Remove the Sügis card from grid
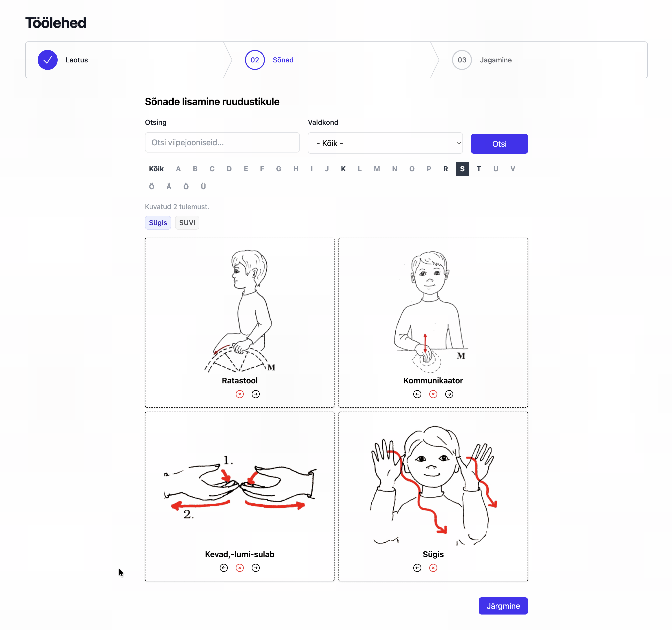This screenshot has height=630, width=672. [x=433, y=568]
